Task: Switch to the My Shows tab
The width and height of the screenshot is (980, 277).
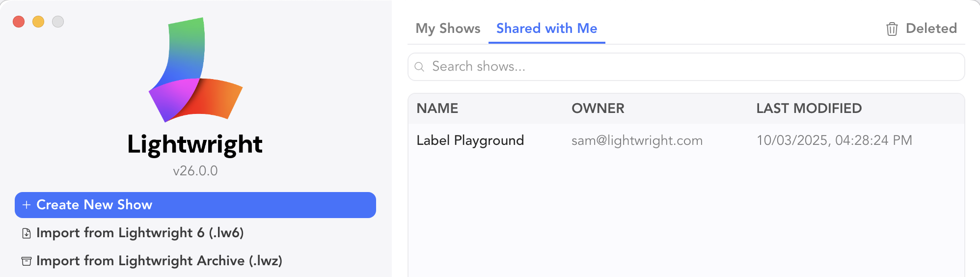Action: pyautogui.click(x=448, y=28)
